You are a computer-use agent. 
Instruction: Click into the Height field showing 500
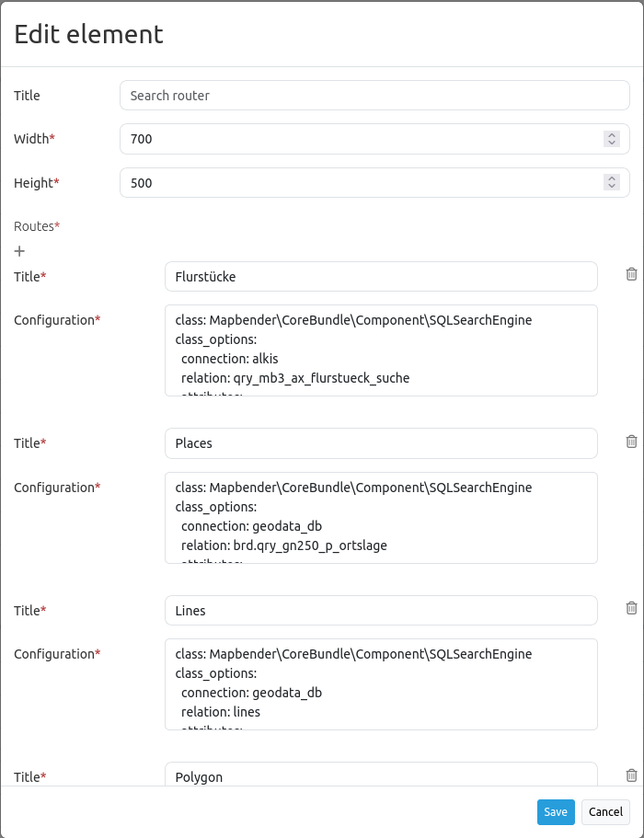coord(359,183)
